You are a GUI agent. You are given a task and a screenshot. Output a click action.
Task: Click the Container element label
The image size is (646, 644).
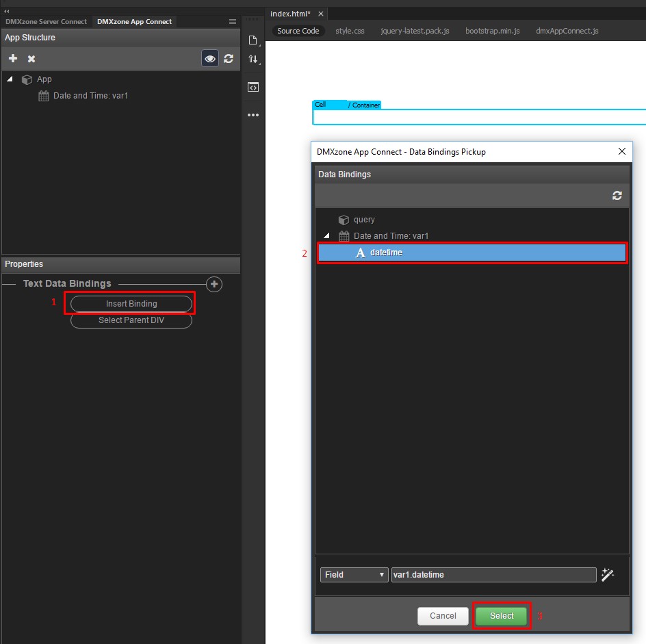point(365,105)
